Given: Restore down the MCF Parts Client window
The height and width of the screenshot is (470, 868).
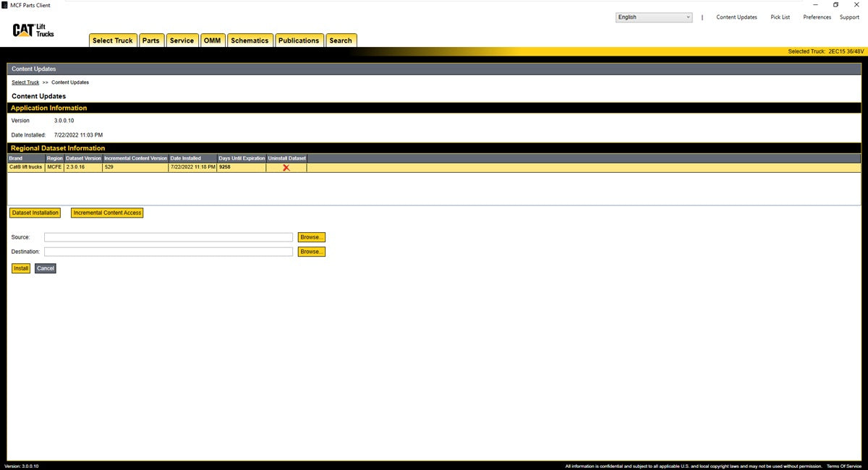Looking at the screenshot, I should pyautogui.click(x=836, y=5).
